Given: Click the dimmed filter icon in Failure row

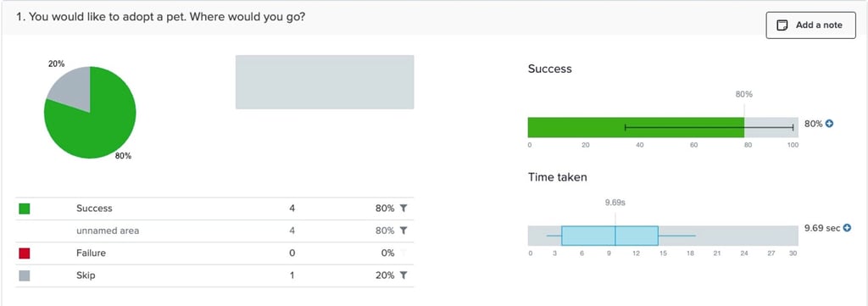Looking at the screenshot, I should coord(403,253).
